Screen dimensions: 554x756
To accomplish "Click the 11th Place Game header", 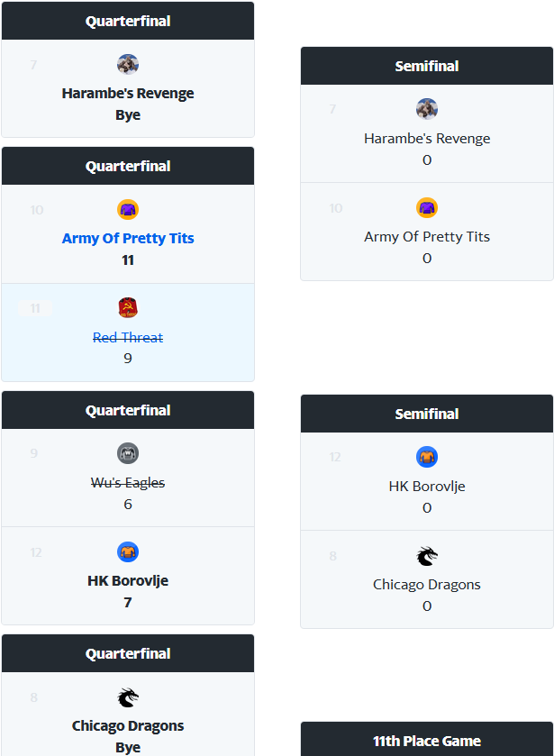I will pos(427,741).
